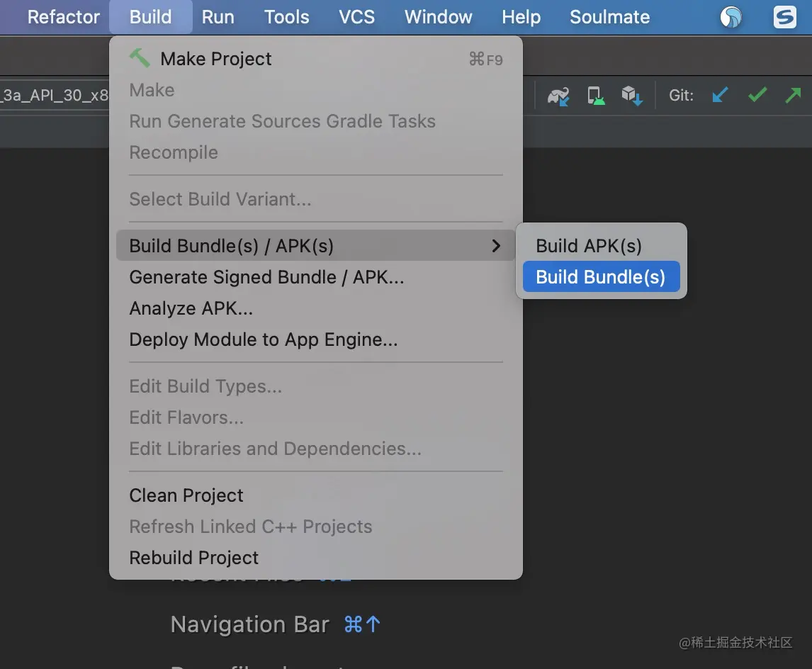Select Analyze APK... menu entry
The height and width of the screenshot is (669, 812).
[x=316, y=308]
